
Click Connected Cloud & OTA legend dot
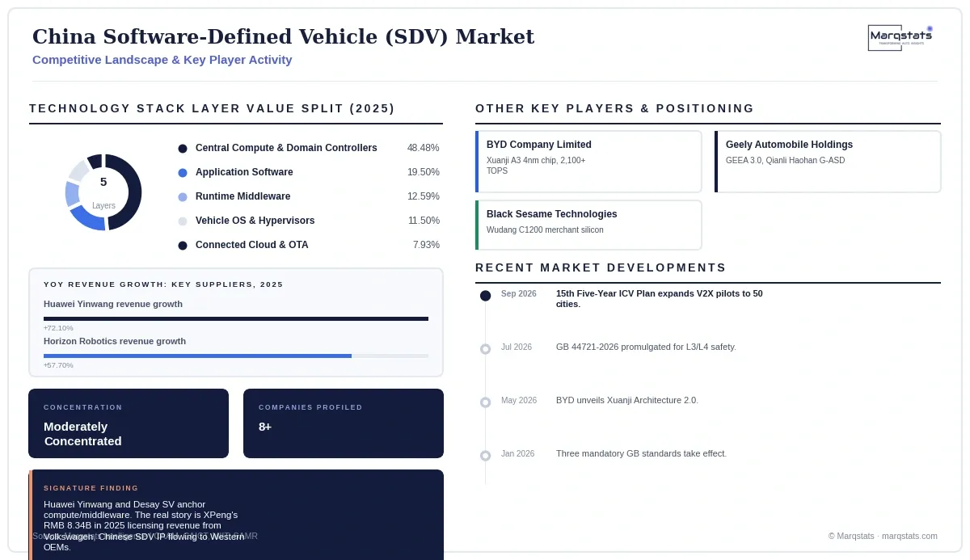pos(183,246)
